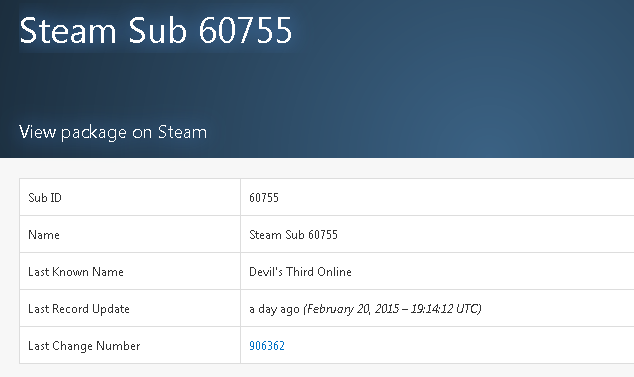The height and width of the screenshot is (377, 634).
Task: Click the 'Last Known Name' label
Action: click(76, 272)
